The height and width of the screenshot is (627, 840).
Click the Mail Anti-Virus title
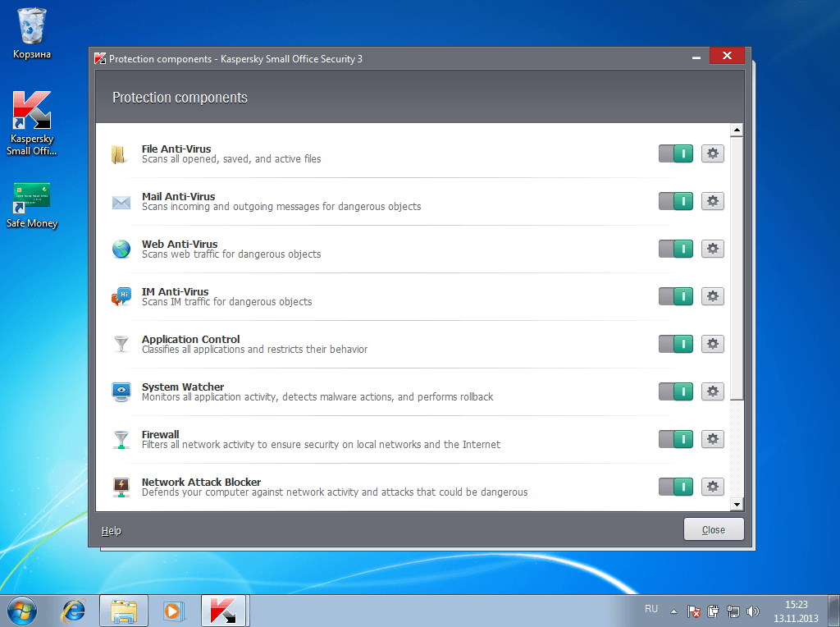click(x=178, y=197)
